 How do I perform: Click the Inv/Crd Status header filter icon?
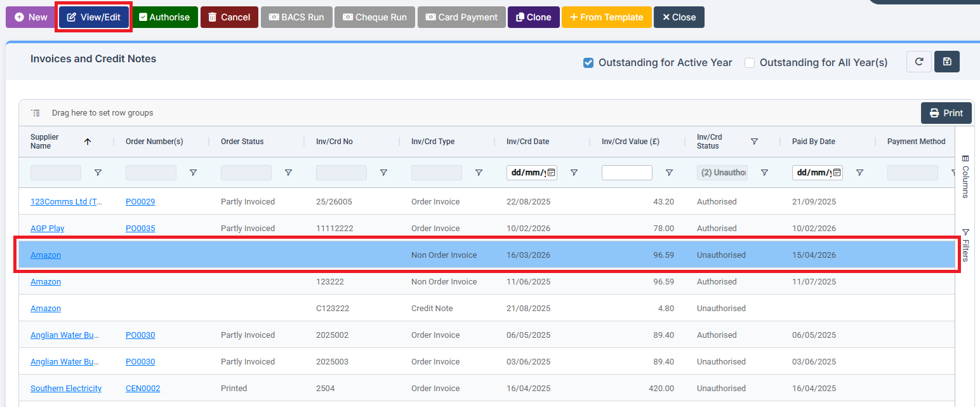(754, 142)
